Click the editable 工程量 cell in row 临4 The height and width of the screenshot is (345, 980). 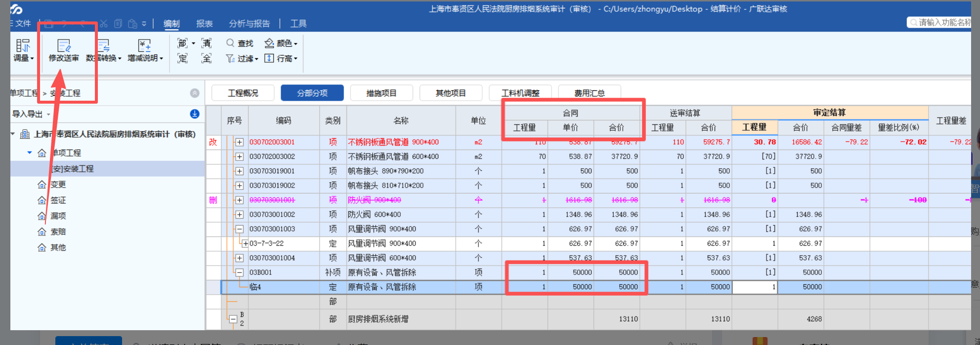point(755,287)
